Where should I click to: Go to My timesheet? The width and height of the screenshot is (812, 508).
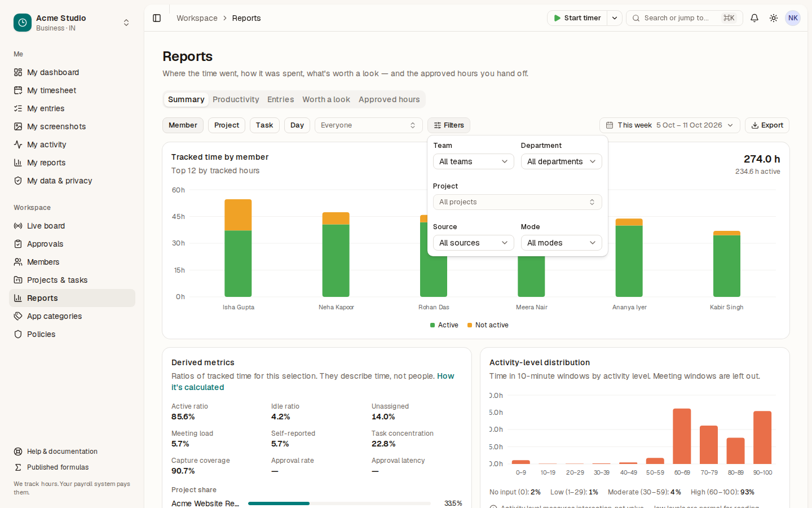(72, 90)
